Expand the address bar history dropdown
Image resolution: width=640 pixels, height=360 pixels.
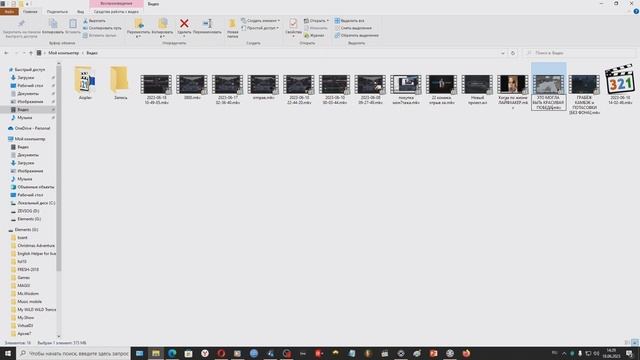click(503, 53)
